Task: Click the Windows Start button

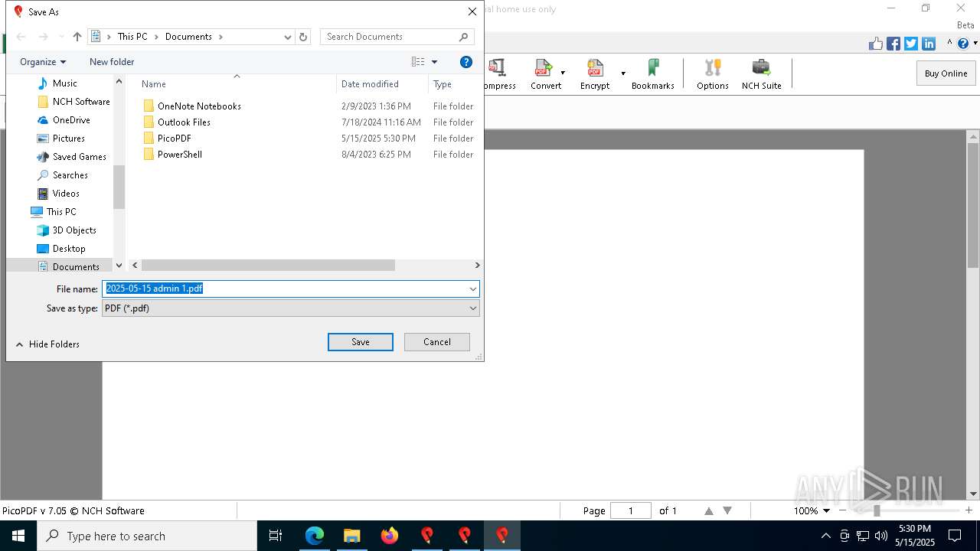Action: coord(18,536)
